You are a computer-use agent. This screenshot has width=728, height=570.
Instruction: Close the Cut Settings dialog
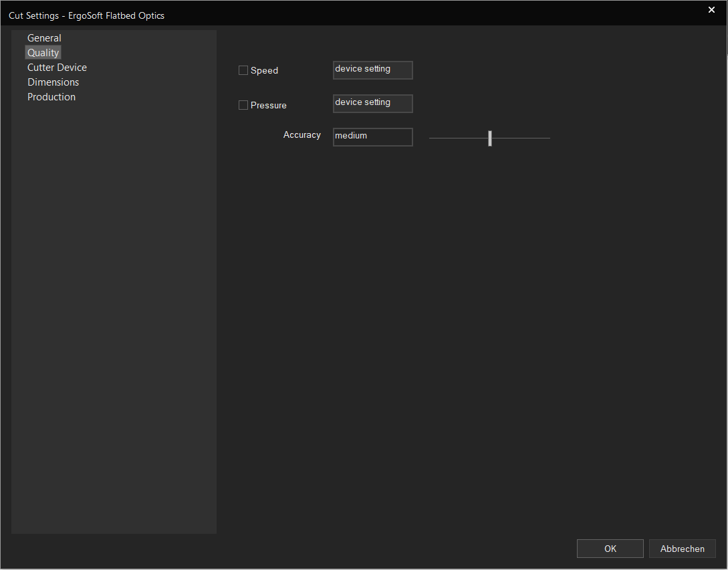[x=711, y=10]
